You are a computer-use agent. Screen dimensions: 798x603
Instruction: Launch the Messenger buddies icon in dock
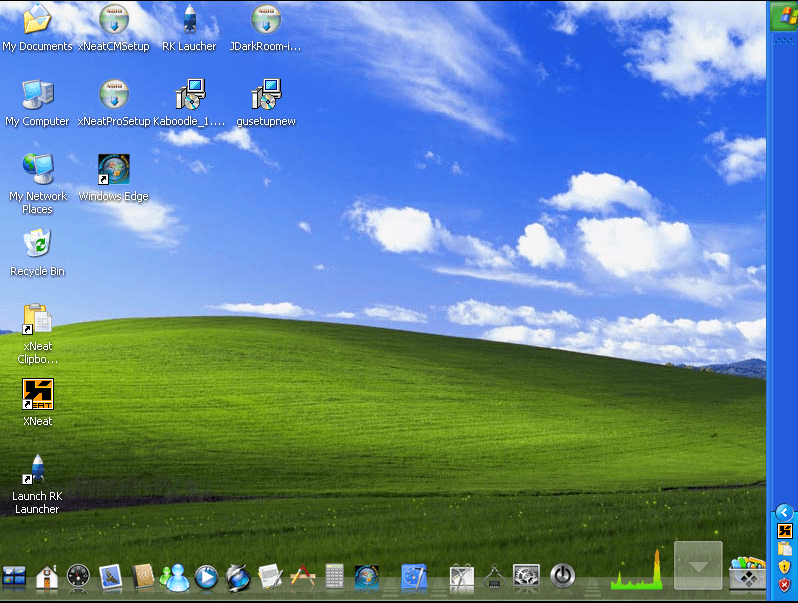coord(175,578)
